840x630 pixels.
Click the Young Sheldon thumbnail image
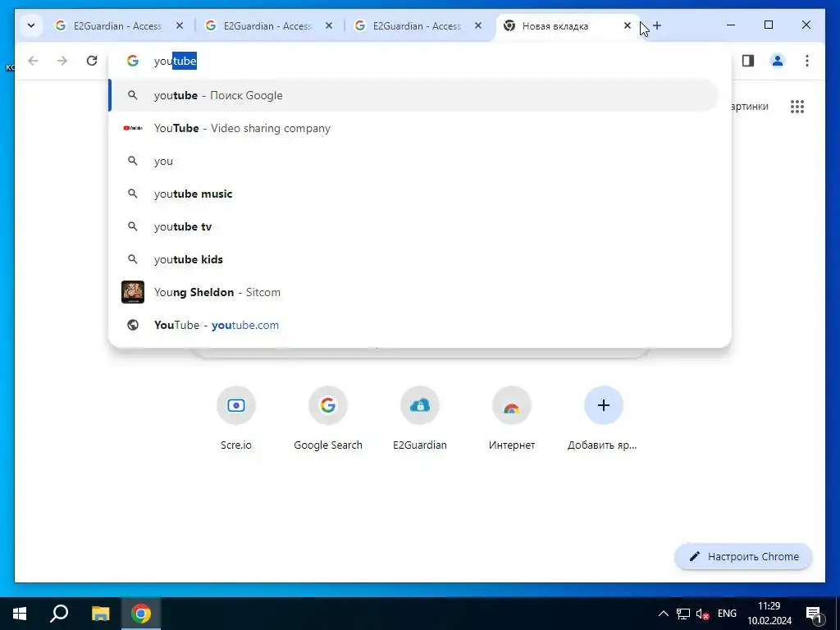click(x=133, y=292)
